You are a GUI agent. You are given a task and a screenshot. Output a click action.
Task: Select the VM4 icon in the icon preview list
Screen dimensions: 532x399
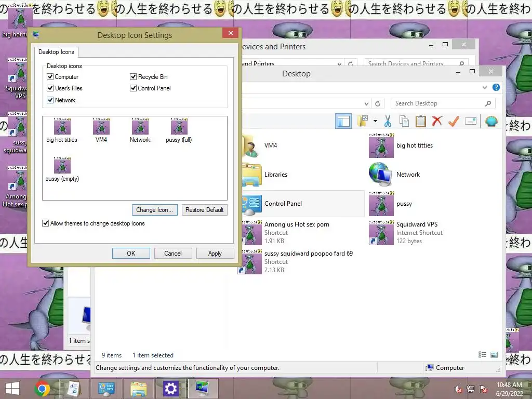click(101, 130)
